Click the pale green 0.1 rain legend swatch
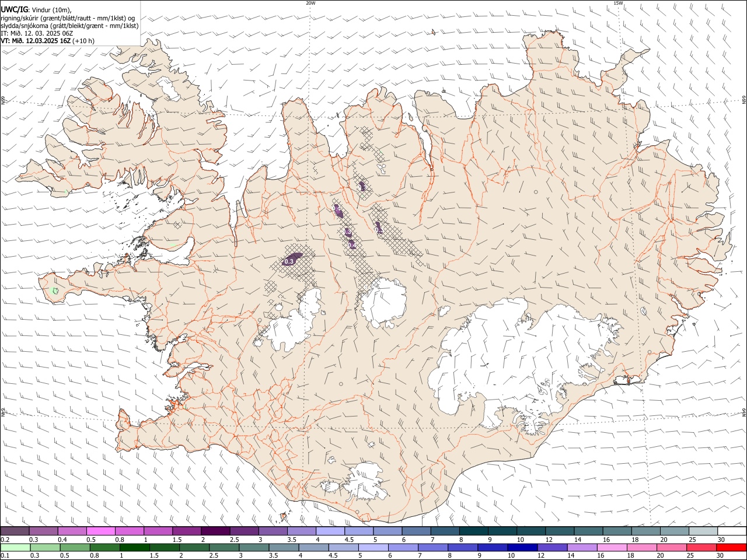Viewport: 747px width, 560px height. click(x=15, y=548)
